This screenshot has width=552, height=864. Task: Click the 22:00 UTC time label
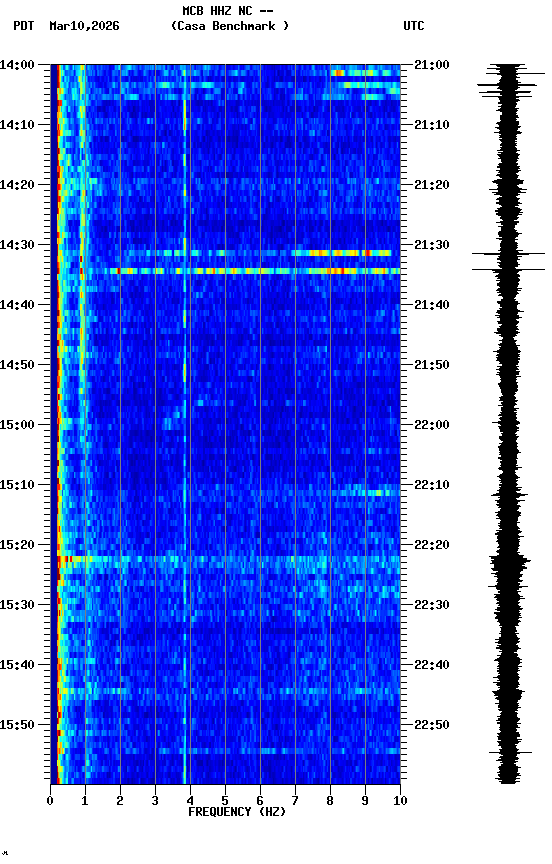point(432,425)
